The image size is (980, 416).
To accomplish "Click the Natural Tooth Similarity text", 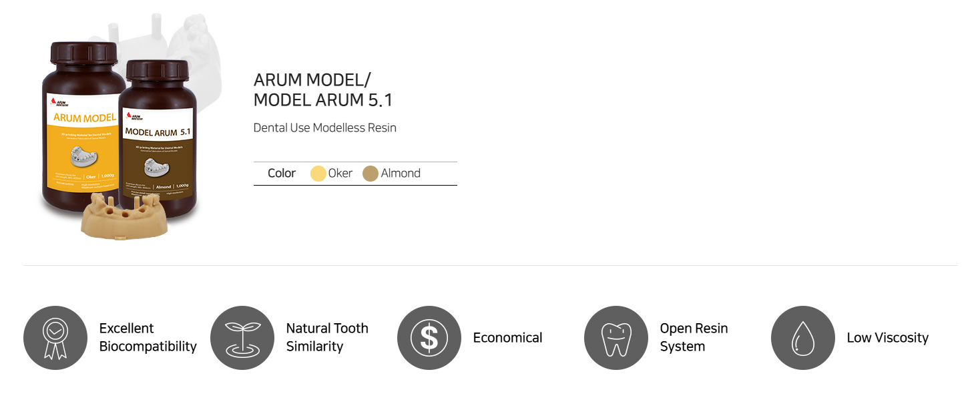I will (327, 337).
